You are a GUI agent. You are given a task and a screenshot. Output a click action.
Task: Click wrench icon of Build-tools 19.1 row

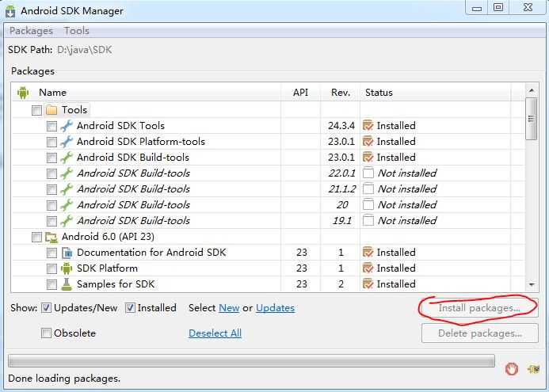[x=67, y=221]
